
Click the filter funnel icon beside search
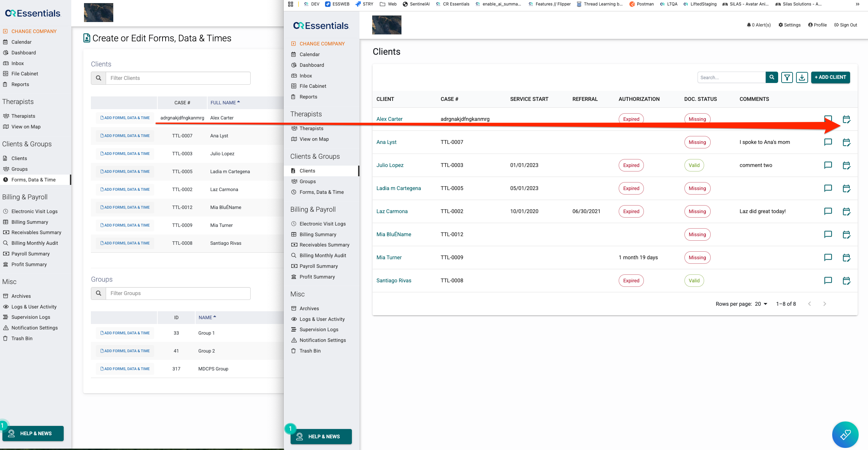click(x=787, y=77)
